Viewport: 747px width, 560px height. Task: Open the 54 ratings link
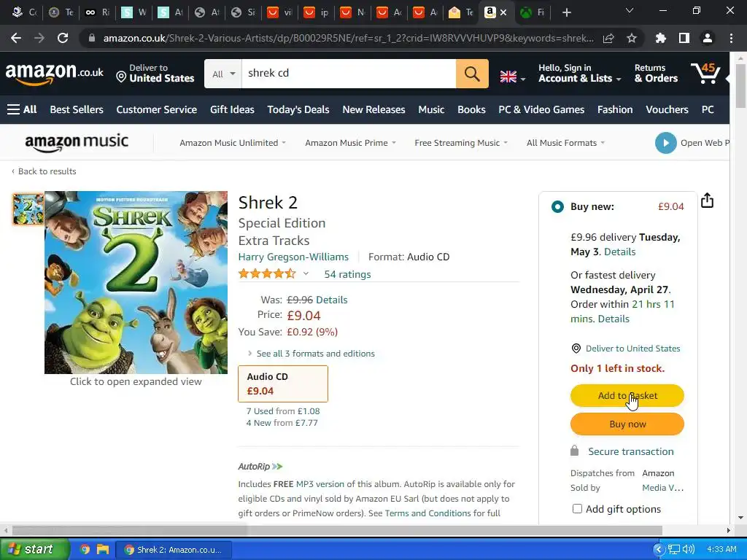tap(347, 274)
